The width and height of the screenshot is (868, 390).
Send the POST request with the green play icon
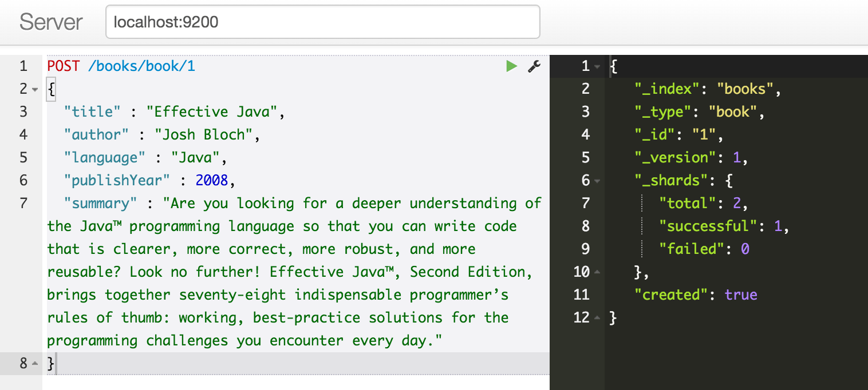(x=511, y=66)
